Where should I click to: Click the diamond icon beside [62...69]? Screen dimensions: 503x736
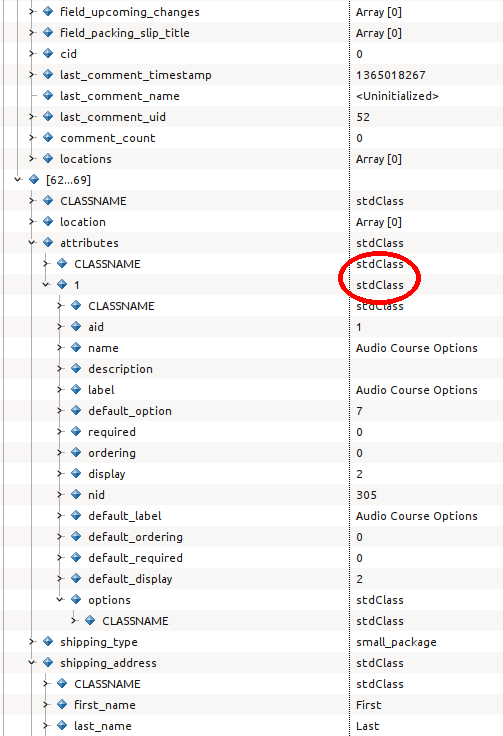[x=34, y=179]
